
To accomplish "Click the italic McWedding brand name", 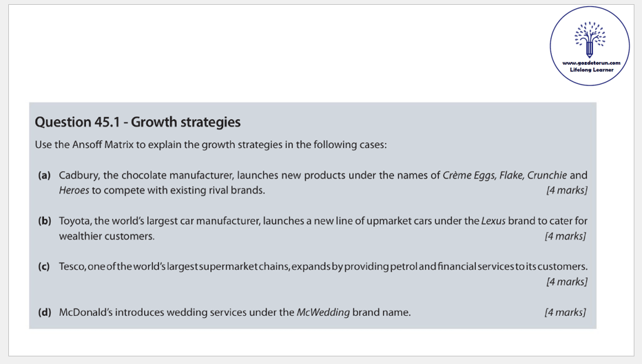I will point(322,312).
